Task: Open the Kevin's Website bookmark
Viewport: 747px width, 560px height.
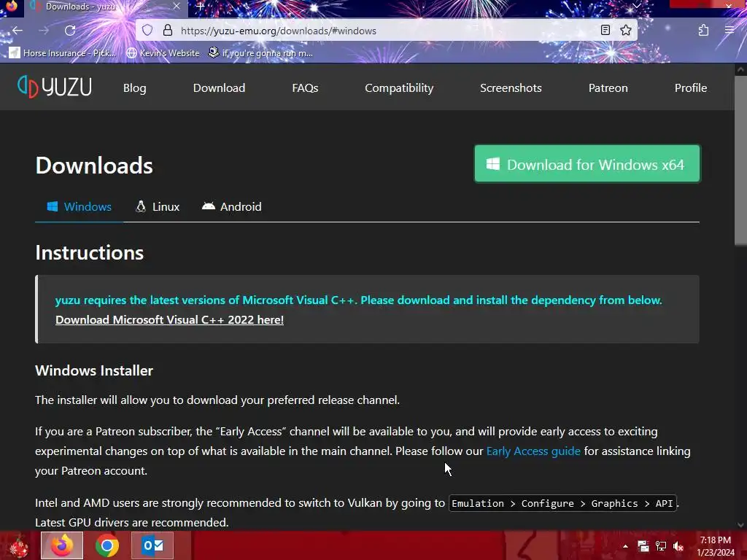Action: 163,52
